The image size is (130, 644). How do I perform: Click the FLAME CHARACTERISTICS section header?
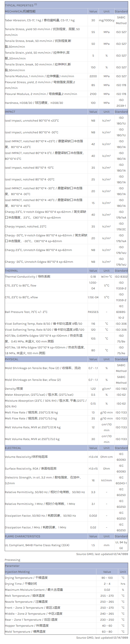pyautogui.click(x=22, y=536)
